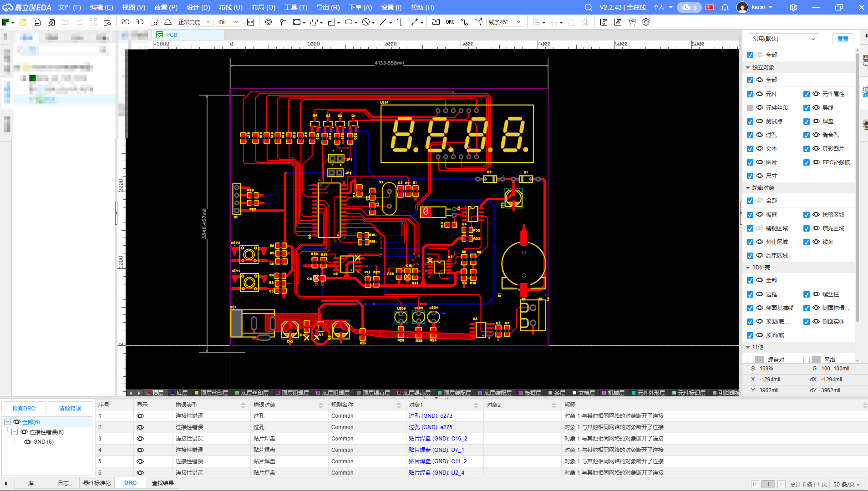Click the clear copper brush icon
This screenshot has width=868, height=491.
(168, 22)
